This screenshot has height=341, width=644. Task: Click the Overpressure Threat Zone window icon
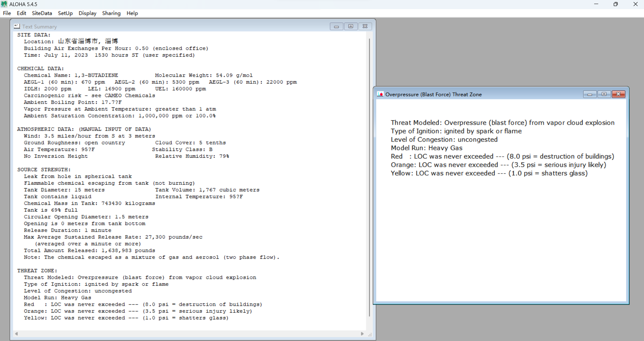[380, 94]
